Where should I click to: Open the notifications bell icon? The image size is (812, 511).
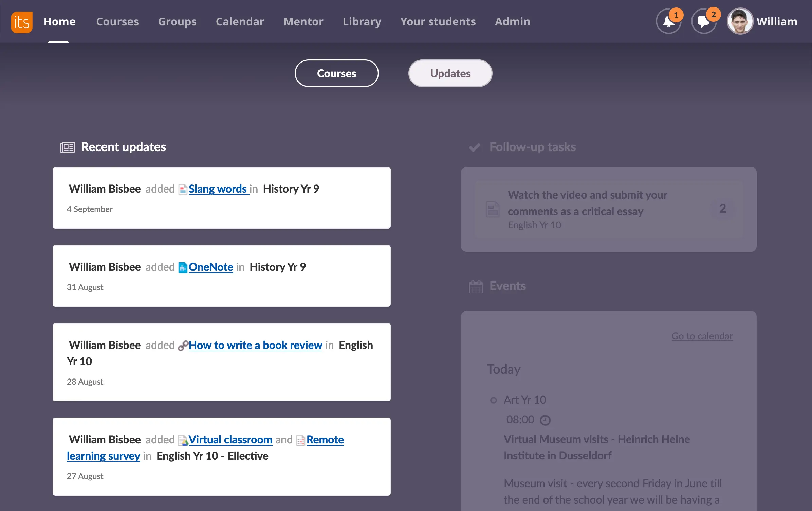coord(668,22)
